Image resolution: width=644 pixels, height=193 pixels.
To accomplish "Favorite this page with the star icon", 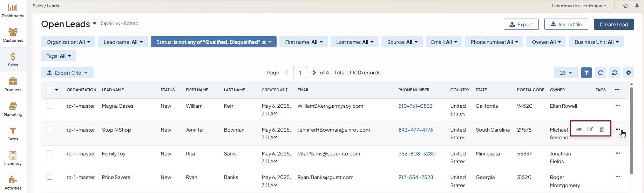I will 626,6.
